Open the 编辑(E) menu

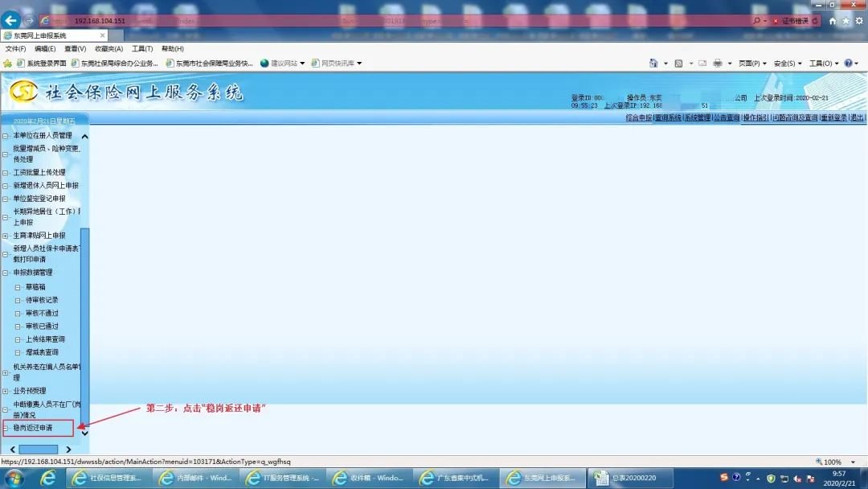[x=45, y=49]
